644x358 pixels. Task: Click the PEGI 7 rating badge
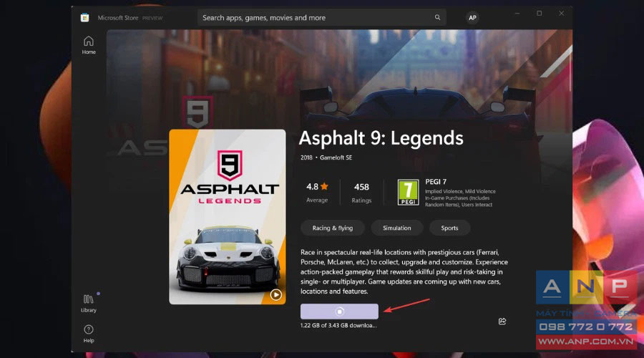pyautogui.click(x=408, y=192)
